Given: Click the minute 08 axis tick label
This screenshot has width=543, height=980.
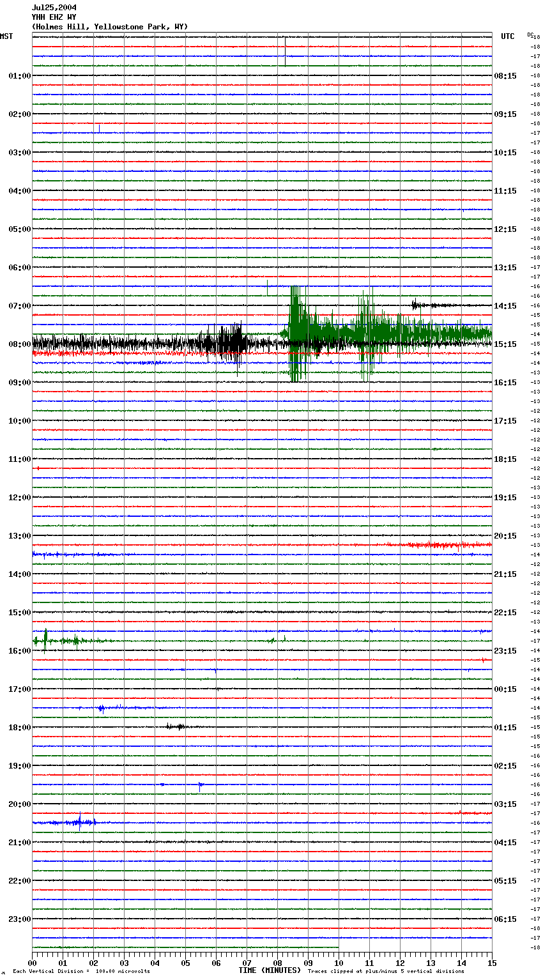Looking at the screenshot, I should click(277, 963).
